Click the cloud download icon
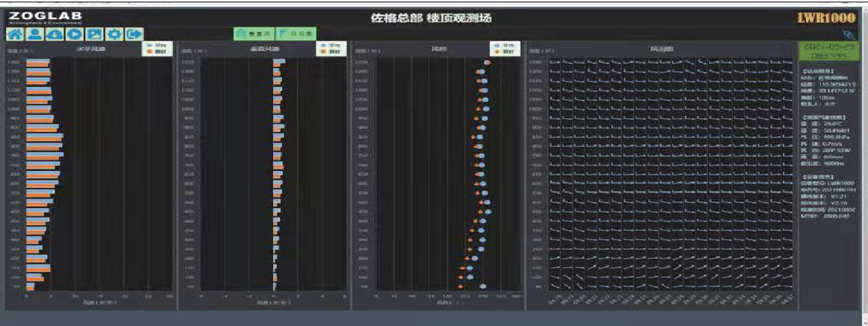Viewport: 868px width, 326px height. tap(55, 34)
